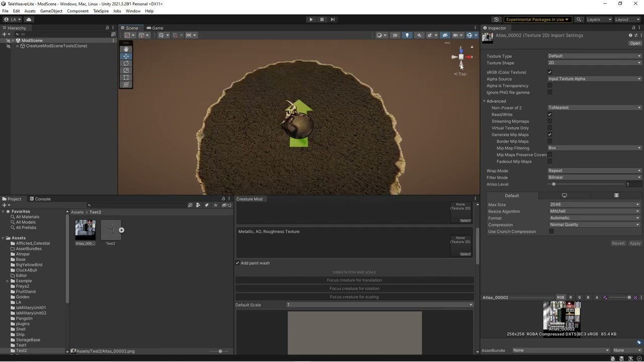The image size is (644, 362).
Task: Select the Scale tool in scene toolbar
Action: (x=126, y=70)
